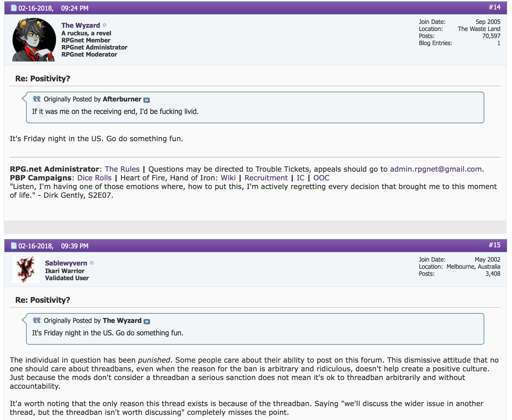View original post arrow next to Afterburner
Image resolution: width=512 pixels, height=420 pixels.
[x=147, y=100]
